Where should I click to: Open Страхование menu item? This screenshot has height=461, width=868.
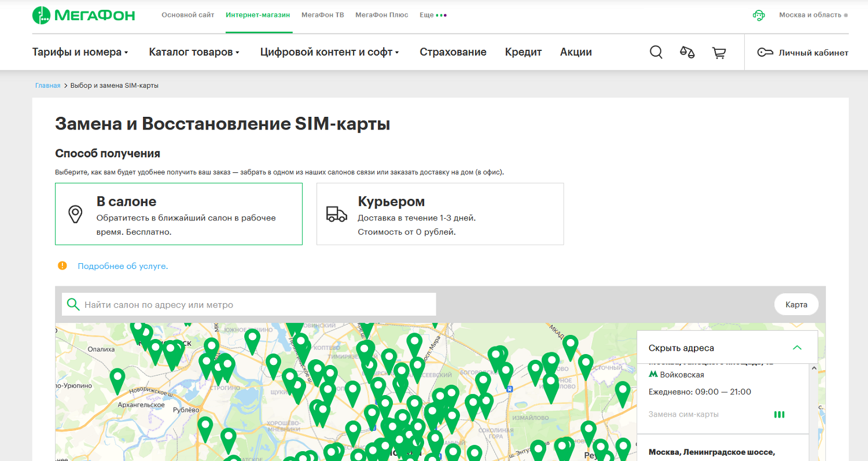(453, 52)
